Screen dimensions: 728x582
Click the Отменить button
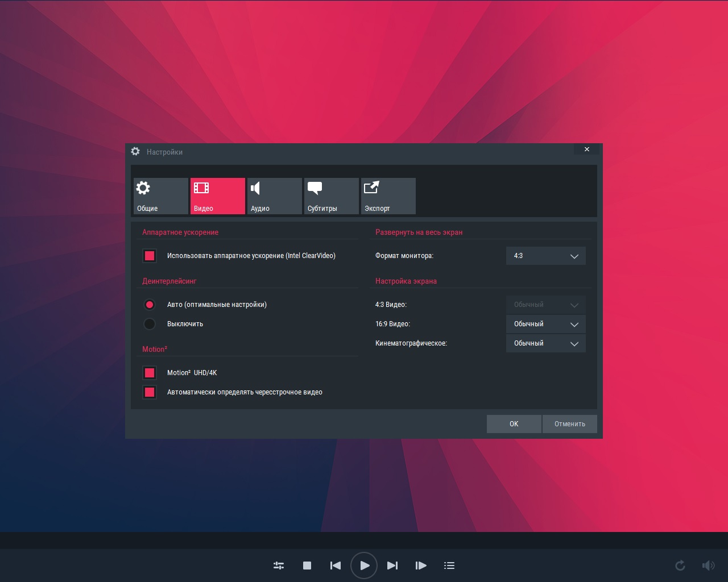click(x=570, y=424)
